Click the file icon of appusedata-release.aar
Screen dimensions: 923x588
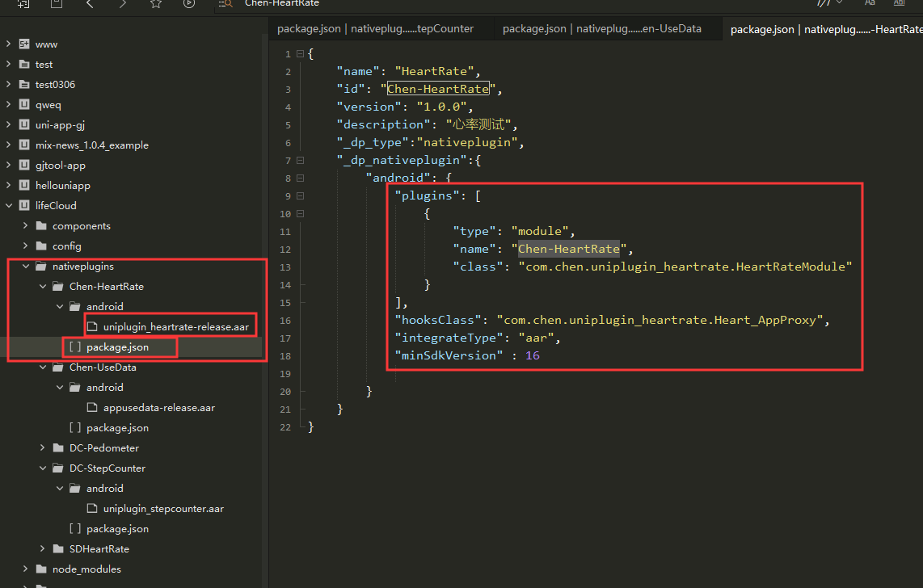coord(92,408)
